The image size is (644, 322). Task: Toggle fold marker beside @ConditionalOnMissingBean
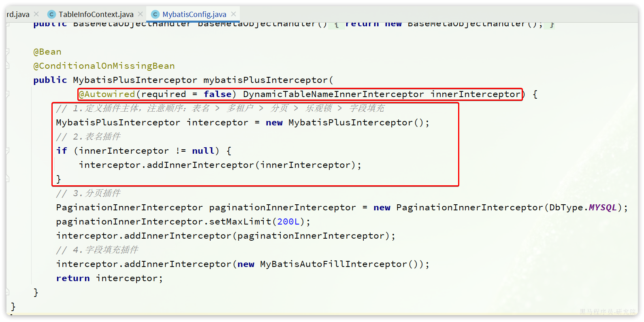click(7, 65)
